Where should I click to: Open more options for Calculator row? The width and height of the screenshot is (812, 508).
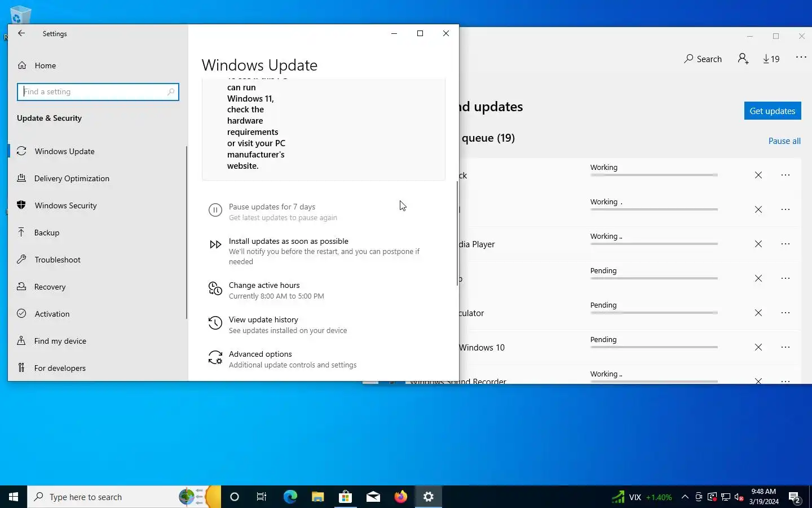click(x=785, y=313)
